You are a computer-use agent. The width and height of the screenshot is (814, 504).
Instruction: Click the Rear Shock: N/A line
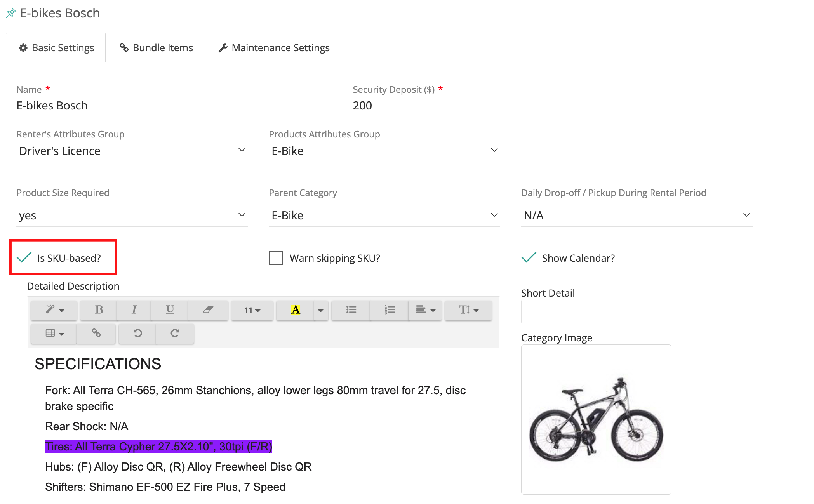[x=87, y=426]
